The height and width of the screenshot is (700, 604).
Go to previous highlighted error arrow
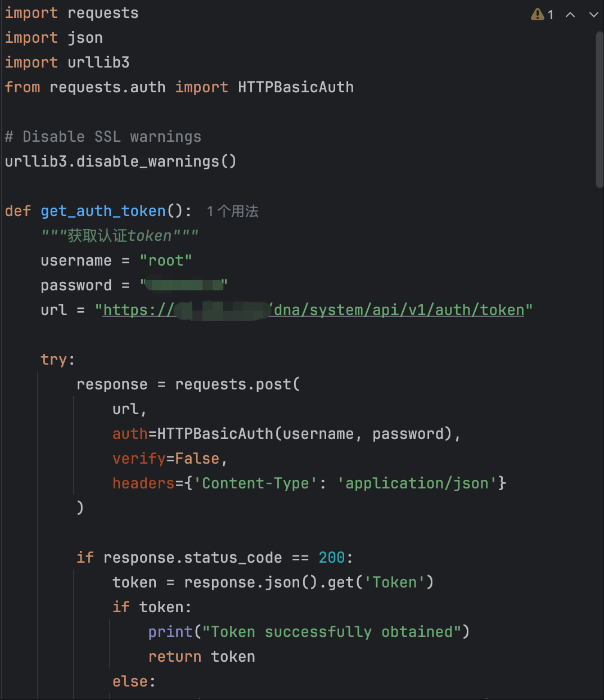570,15
